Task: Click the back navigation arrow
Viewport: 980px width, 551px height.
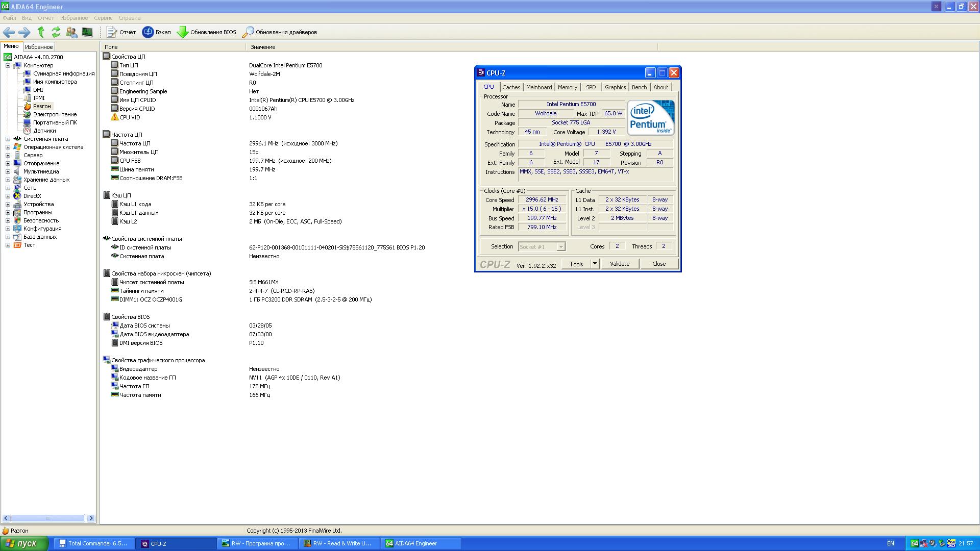Action: click(x=9, y=32)
